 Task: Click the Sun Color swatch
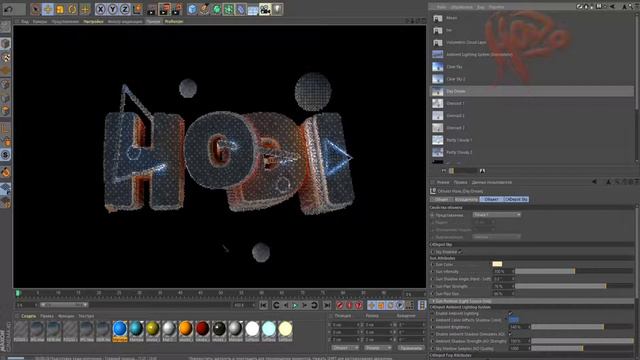point(497,264)
